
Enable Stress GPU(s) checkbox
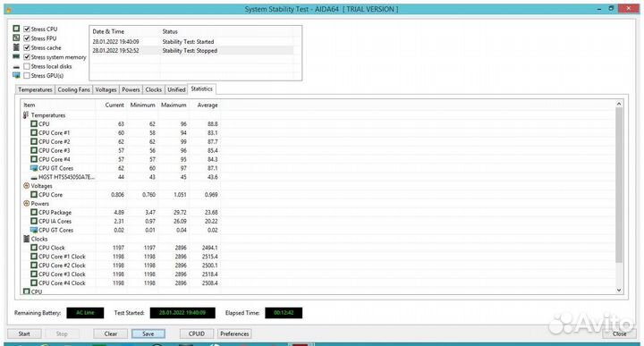point(27,75)
